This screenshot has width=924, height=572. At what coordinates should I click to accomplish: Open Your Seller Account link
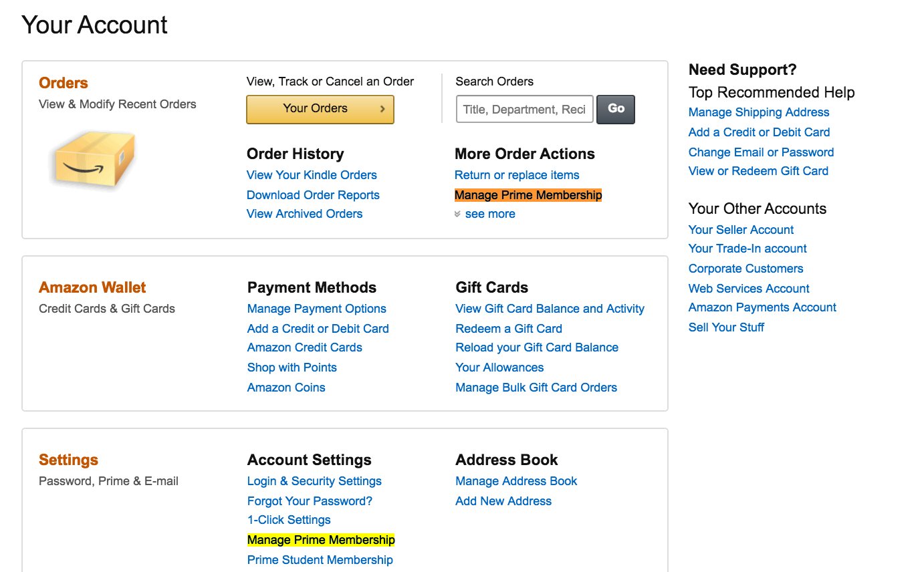tap(741, 230)
